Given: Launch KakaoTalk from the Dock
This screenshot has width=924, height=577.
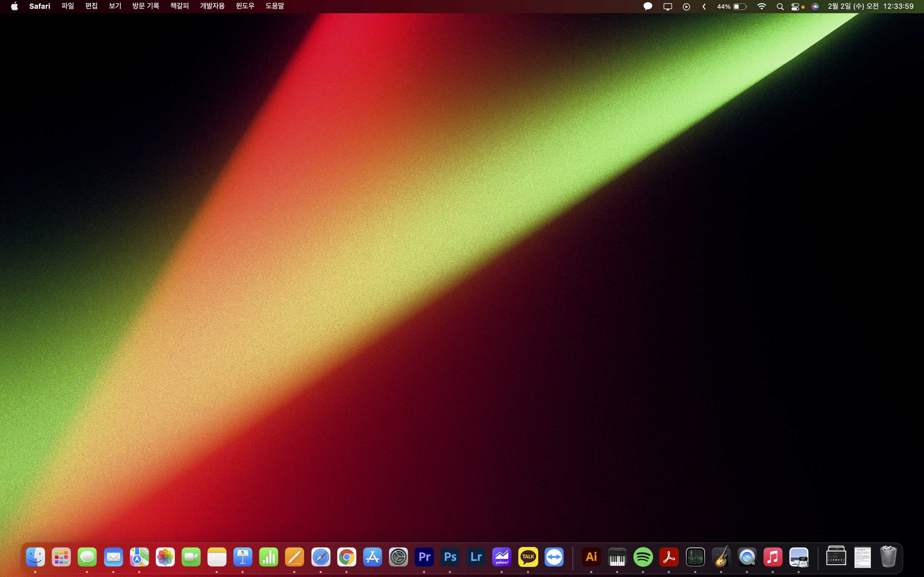Looking at the screenshot, I should point(528,557).
